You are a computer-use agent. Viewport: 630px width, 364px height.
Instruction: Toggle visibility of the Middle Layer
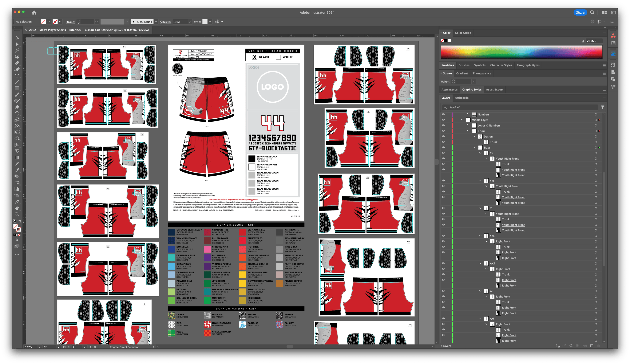[443, 120]
